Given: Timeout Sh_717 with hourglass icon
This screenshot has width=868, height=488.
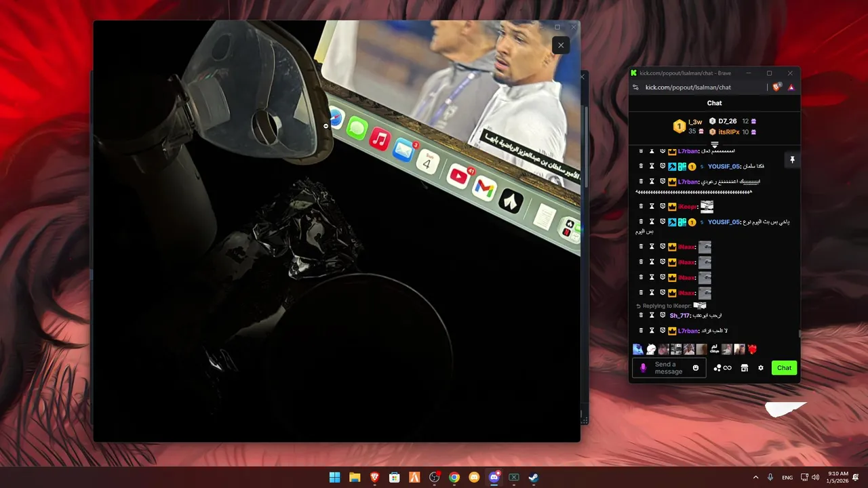Looking at the screenshot, I should 652,315.
